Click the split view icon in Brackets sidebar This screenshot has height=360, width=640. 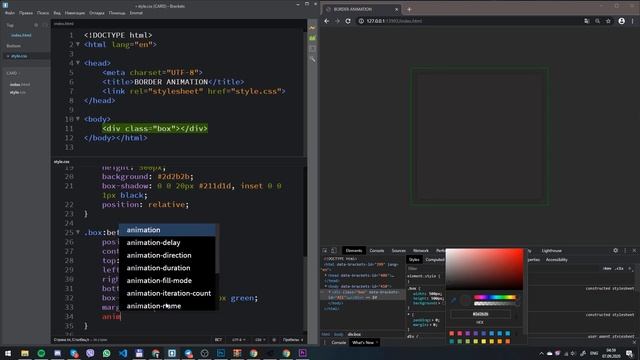pyautogui.click(x=44, y=25)
